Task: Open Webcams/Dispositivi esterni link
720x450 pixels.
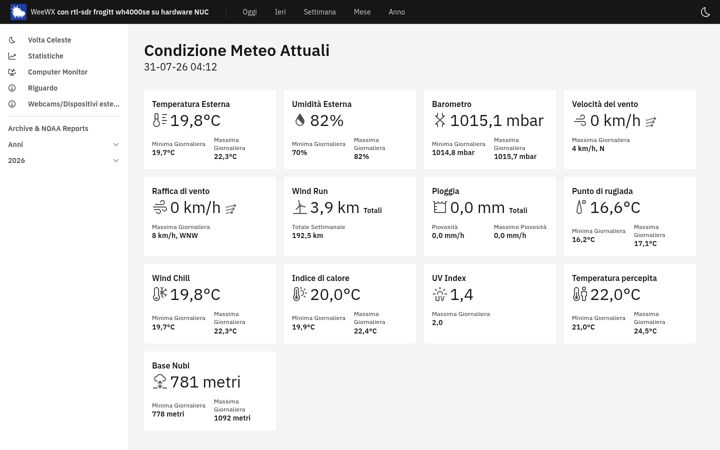Action: (73, 104)
